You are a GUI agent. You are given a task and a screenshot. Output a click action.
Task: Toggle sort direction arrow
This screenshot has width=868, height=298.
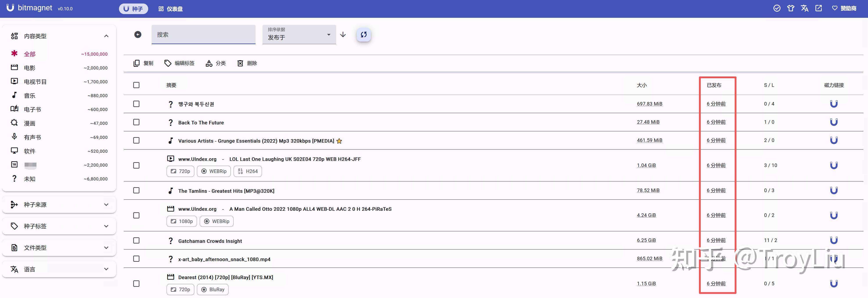(343, 35)
